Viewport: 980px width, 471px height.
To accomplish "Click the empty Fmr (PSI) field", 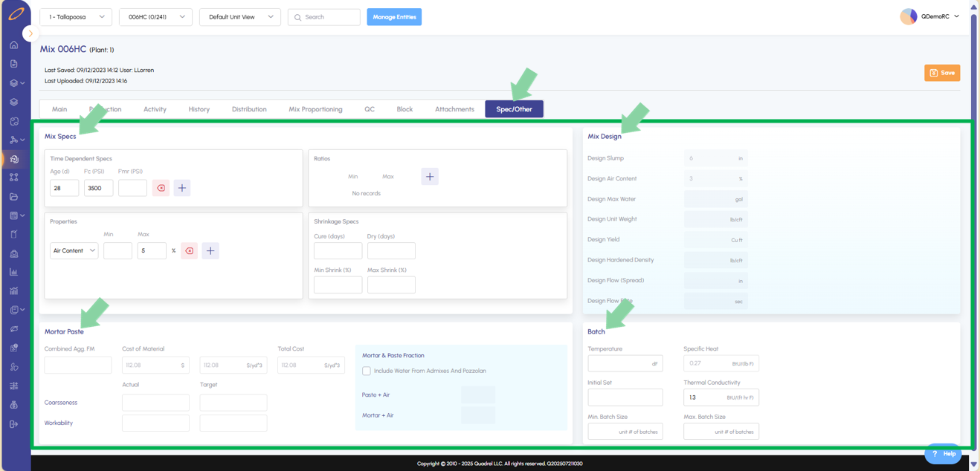I will [x=132, y=188].
